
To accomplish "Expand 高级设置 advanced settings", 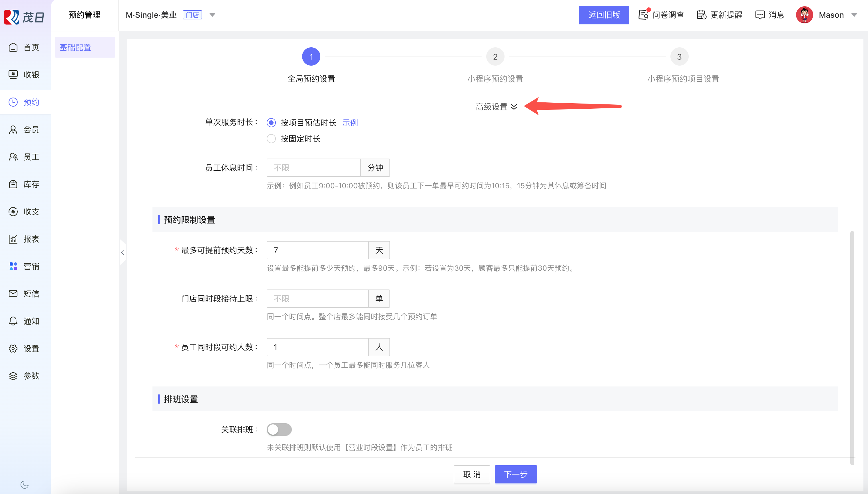I will (x=496, y=107).
